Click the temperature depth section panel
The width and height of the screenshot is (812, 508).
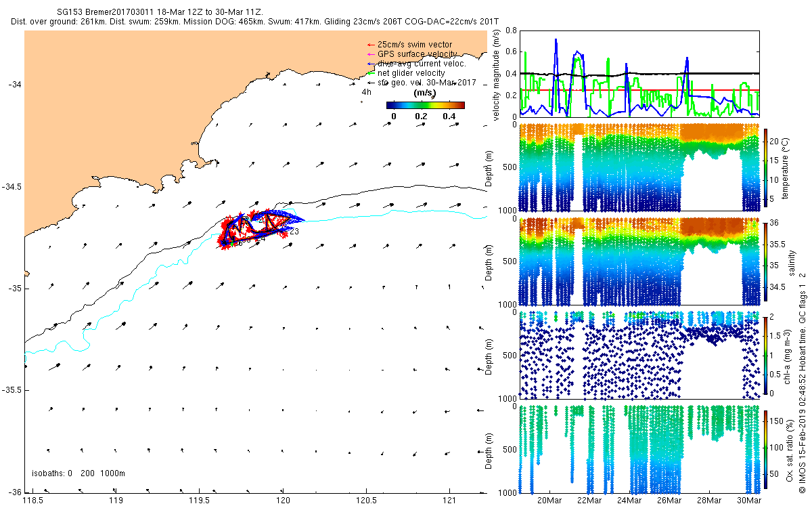(x=639, y=168)
